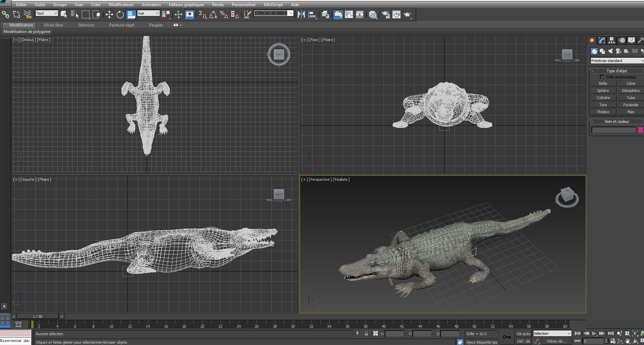Select the Helpers tape measure category icon
The image size is (644, 345).
click(626, 51)
